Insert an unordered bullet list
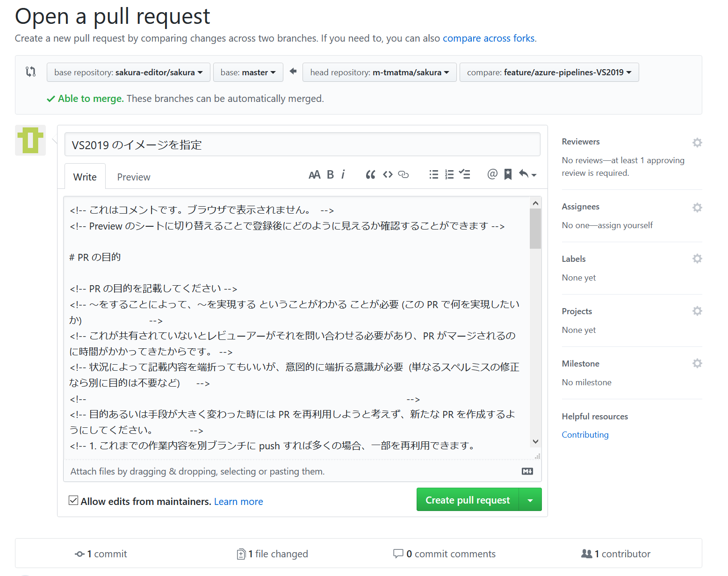The width and height of the screenshot is (728, 576). [x=433, y=174]
